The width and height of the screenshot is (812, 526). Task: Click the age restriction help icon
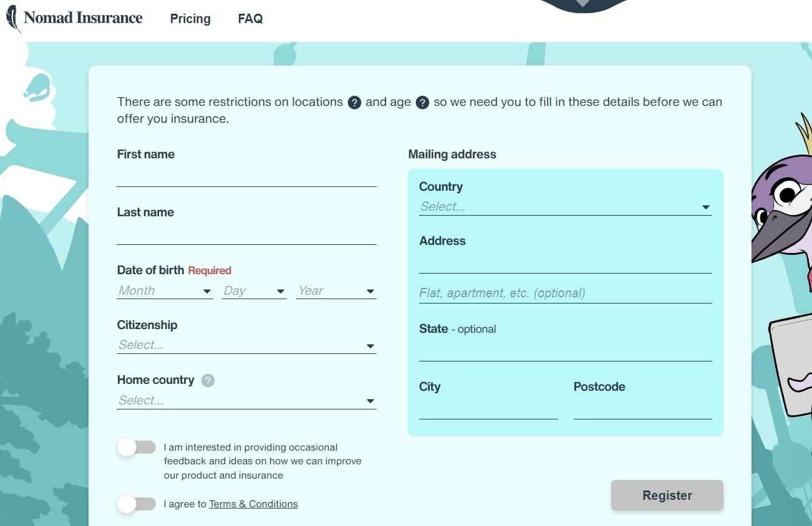pyautogui.click(x=422, y=103)
